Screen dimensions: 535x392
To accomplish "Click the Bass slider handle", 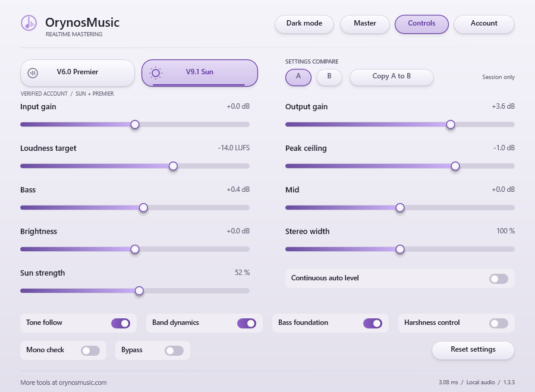I will point(144,208).
